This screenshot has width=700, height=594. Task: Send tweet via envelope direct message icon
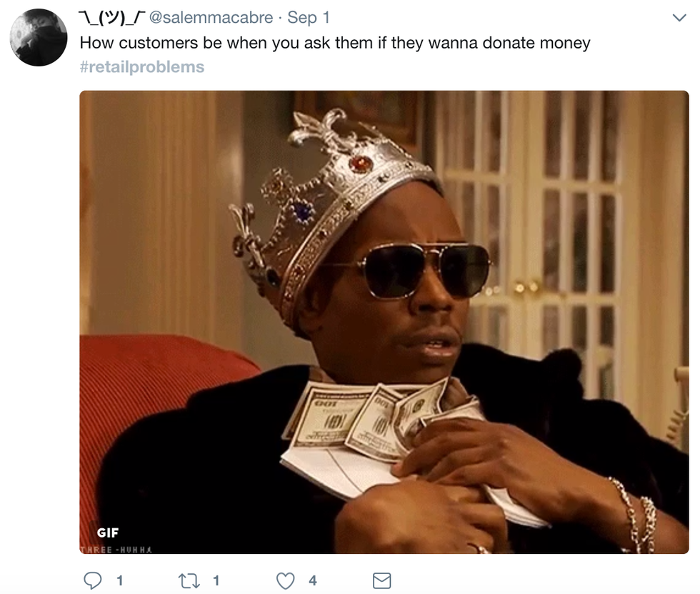(381, 580)
